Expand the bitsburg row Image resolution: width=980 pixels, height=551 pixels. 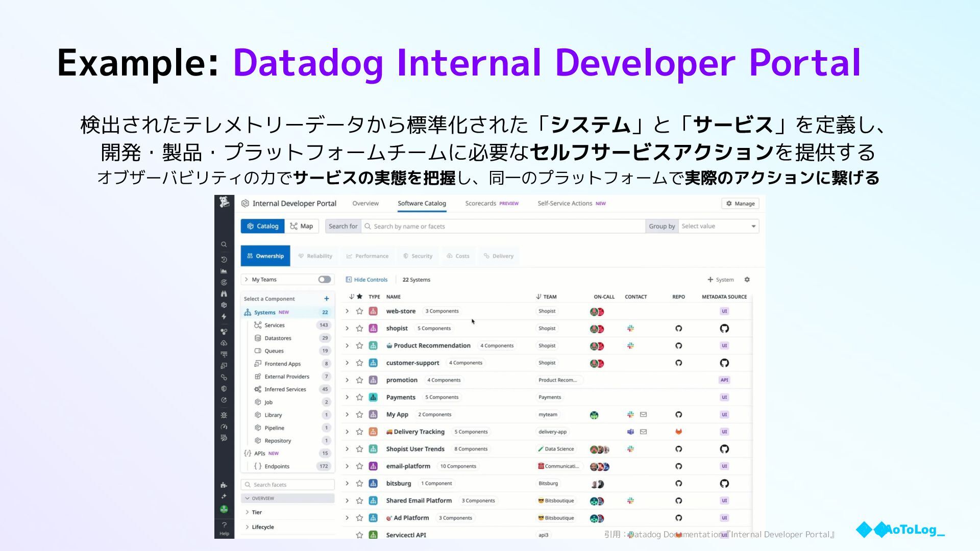click(347, 484)
